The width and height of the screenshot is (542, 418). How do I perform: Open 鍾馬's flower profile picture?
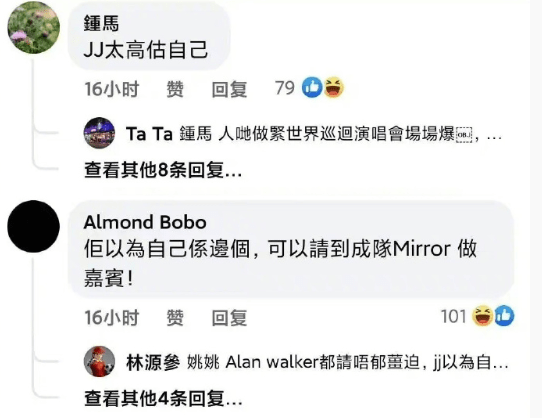pos(34,28)
